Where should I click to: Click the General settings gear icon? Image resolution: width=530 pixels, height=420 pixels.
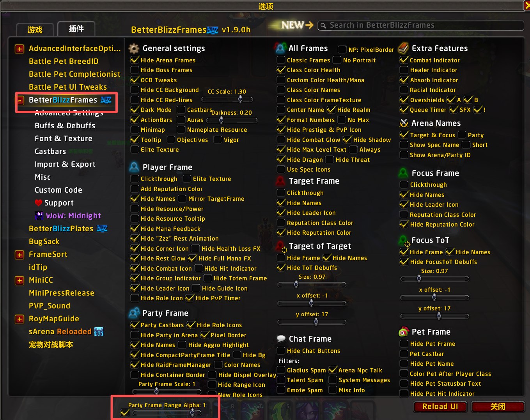pos(134,48)
